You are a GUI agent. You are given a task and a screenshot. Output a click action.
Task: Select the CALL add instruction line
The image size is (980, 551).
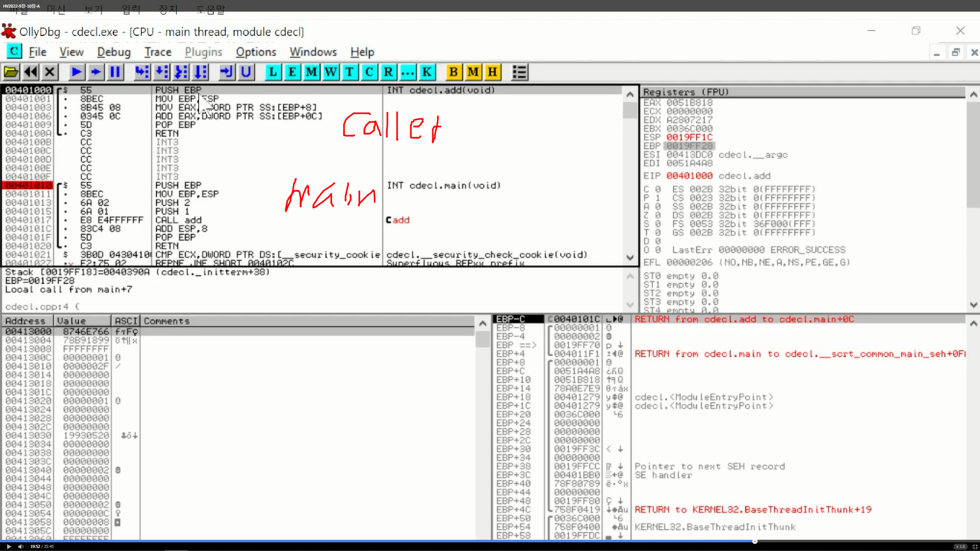tap(311, 220)
